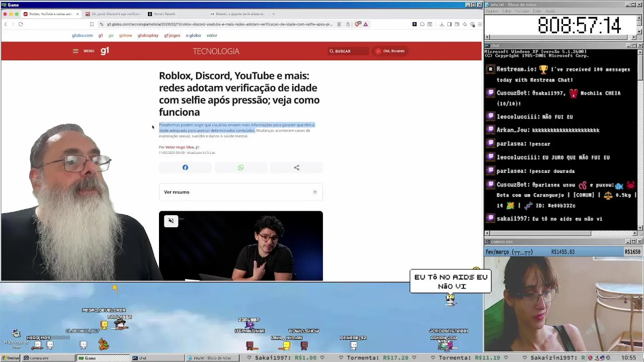Share article on Facebook
The height and width of the screenshot is (362, 644).
click(x=185, y=167)
